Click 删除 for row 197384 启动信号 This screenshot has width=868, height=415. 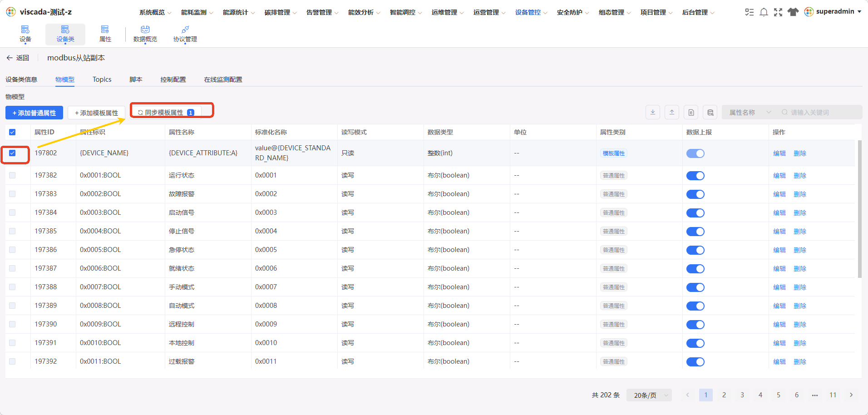[x=800, y=213]
